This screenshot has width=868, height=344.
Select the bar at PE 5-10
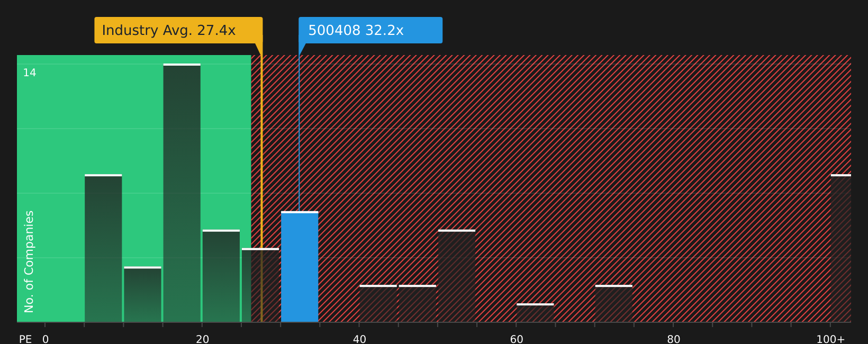point(103,248)
